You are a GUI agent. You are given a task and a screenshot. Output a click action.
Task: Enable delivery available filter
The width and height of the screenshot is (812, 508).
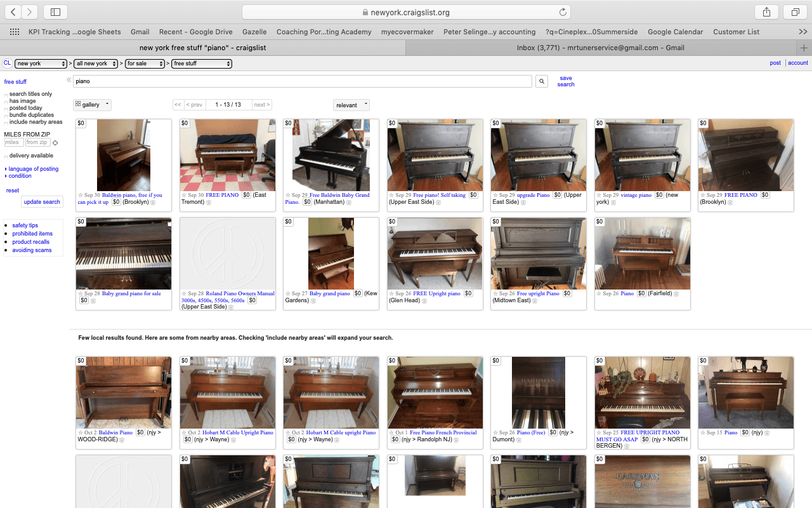(6, 156)
